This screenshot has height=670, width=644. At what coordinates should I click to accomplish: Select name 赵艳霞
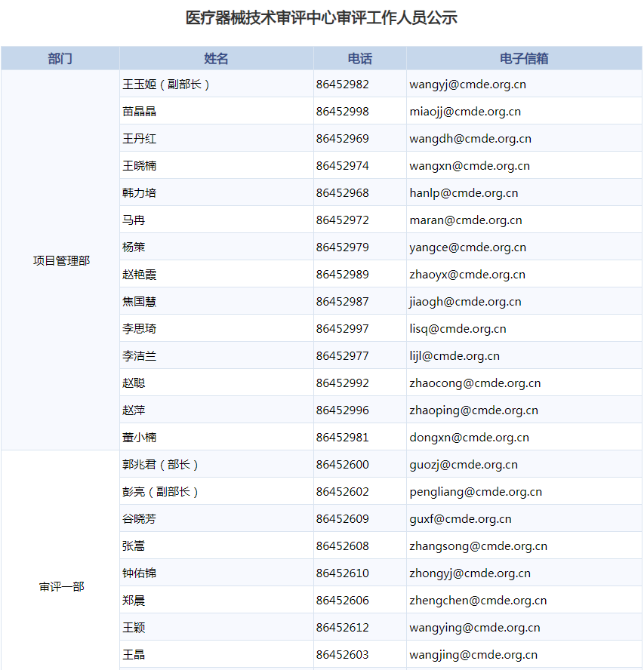(140, 275)
